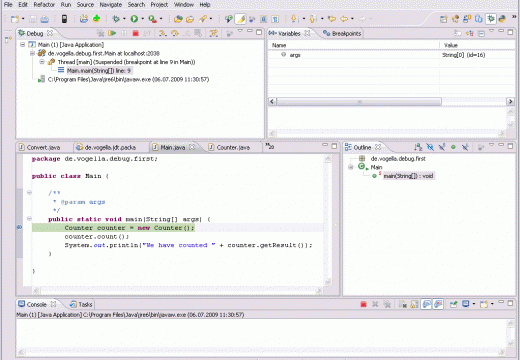Open the dropdown arrow beside Debug toolbar button

pos(124,19)
